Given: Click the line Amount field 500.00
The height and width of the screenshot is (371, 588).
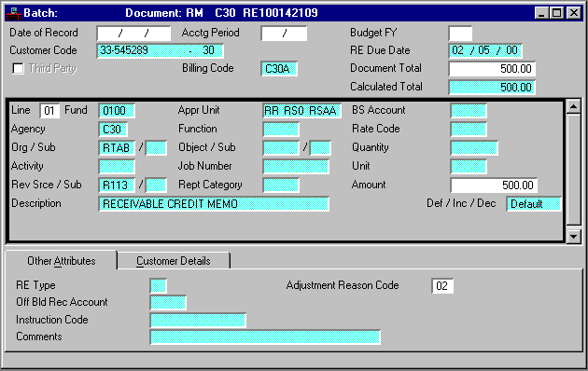Looking at the screenshot, I should [494, 185].
